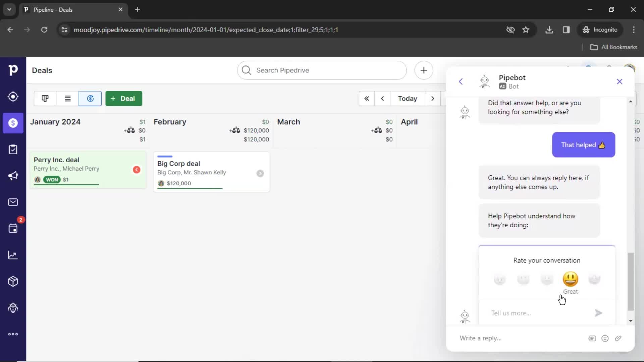Go to previous month arrow

point(382,99)
